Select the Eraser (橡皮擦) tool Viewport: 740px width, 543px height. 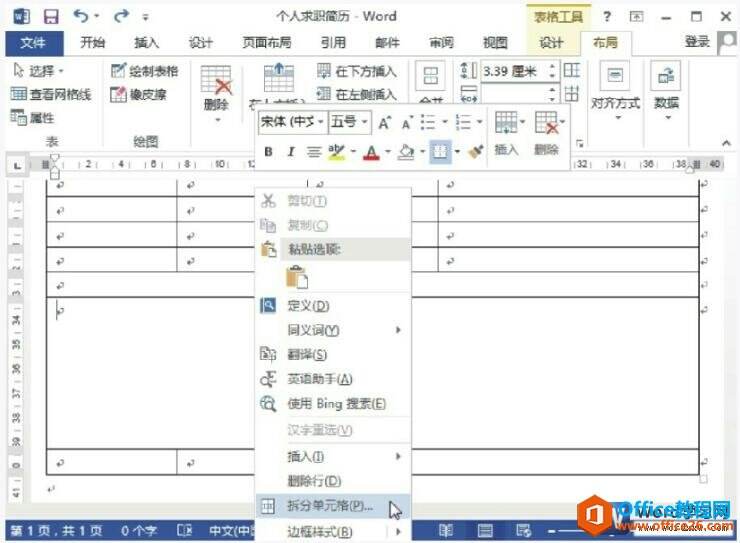(138, 94)
